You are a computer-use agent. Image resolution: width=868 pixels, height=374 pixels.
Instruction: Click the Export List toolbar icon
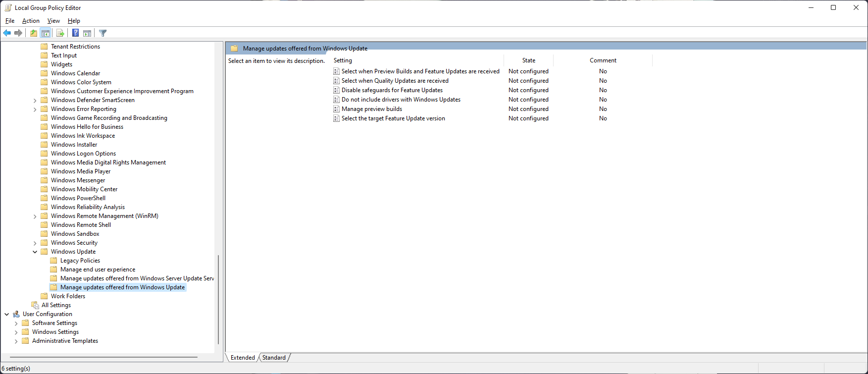coord(60,33)
